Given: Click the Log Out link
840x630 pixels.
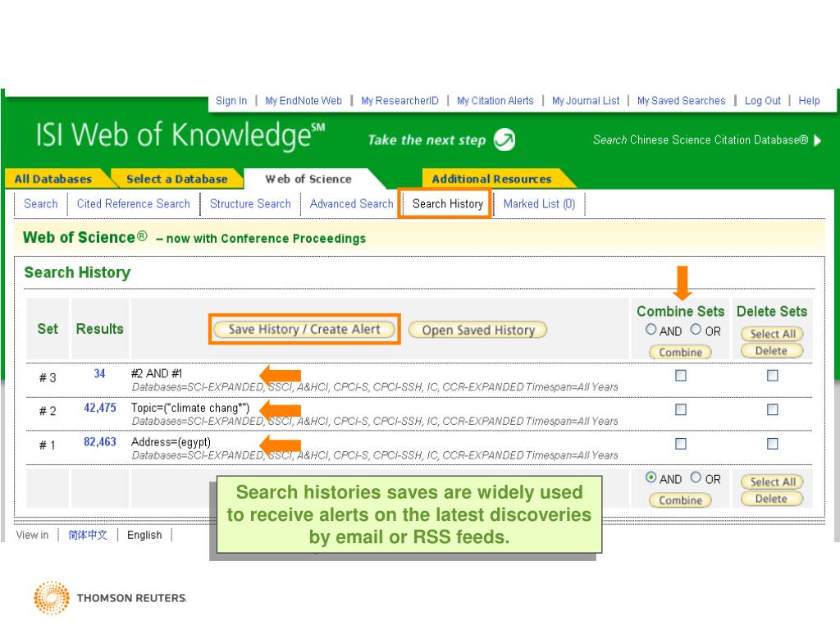Looking at the screenshot, I should click(762, 101).
